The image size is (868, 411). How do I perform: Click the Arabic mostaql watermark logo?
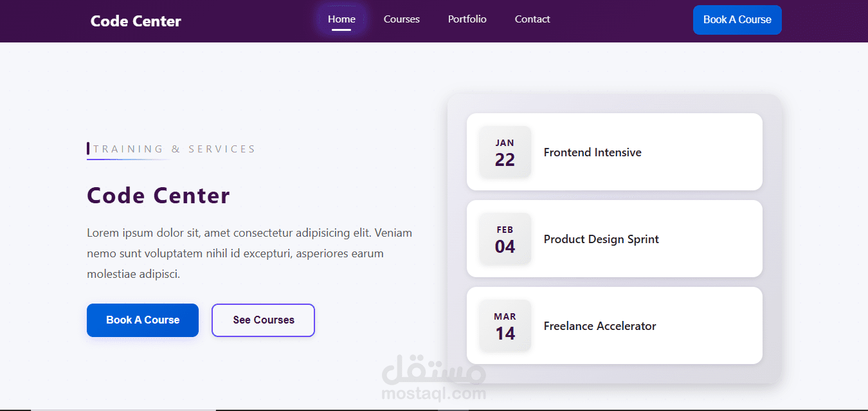(433, 370)
